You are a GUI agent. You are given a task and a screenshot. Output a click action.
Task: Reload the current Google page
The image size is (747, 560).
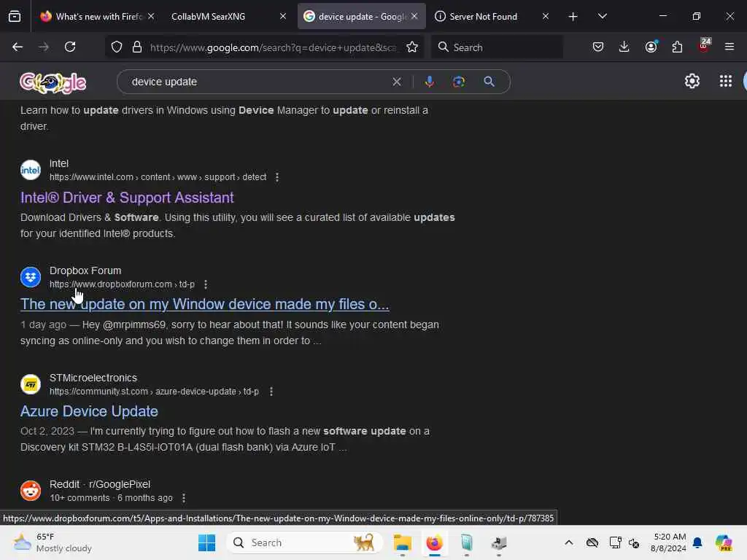(x=70, y=47)
